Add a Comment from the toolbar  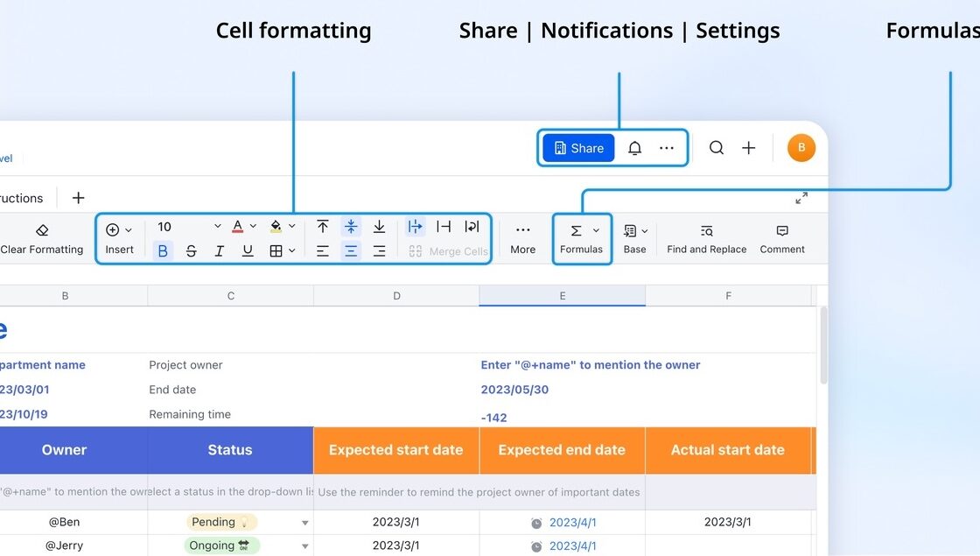[x=781, y=239]
